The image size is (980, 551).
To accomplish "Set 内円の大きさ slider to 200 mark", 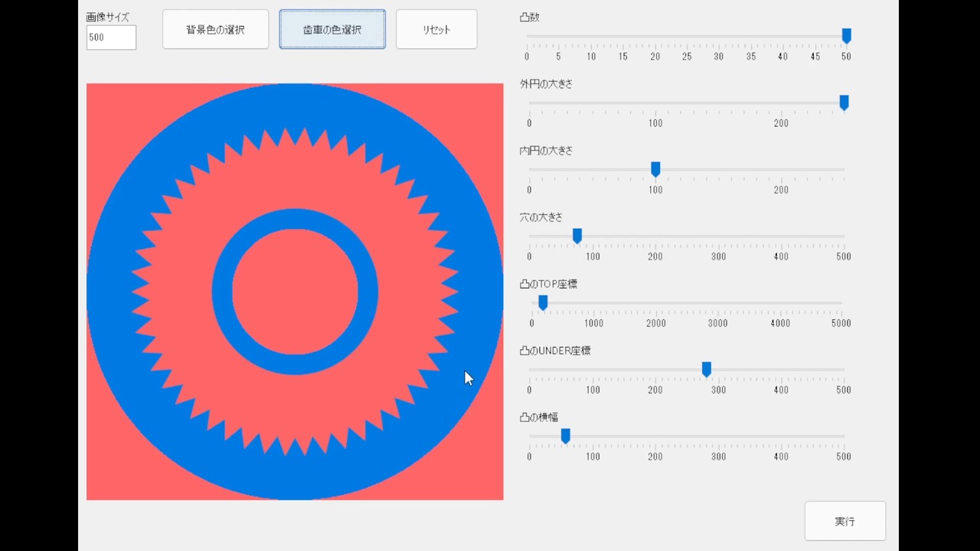I will pyautogui.click(x=781, y=169).
